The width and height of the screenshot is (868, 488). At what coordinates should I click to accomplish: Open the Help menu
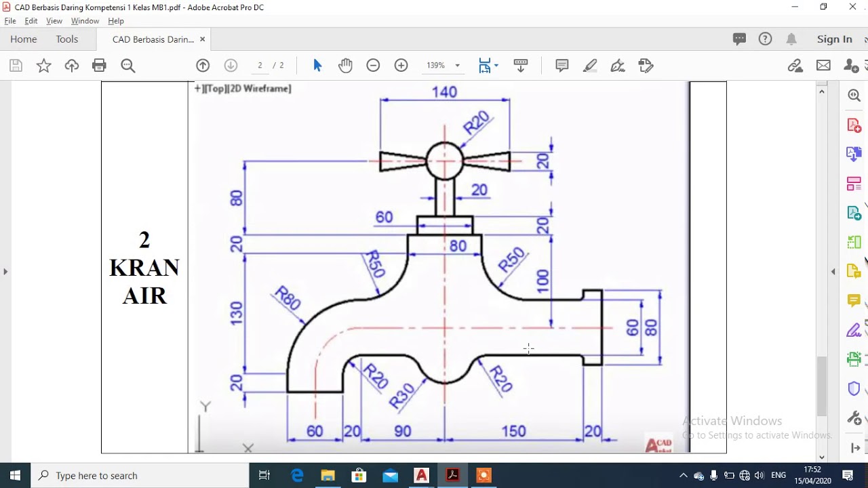click(x=116, y=21)
